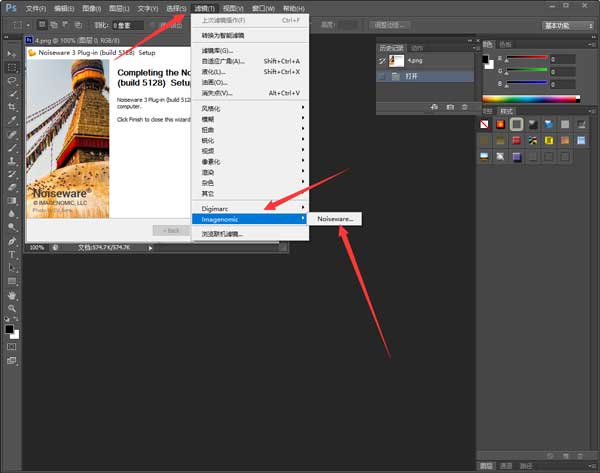
Task: Open the 基本功能 workspace dropdown
Action: [567, 26]
